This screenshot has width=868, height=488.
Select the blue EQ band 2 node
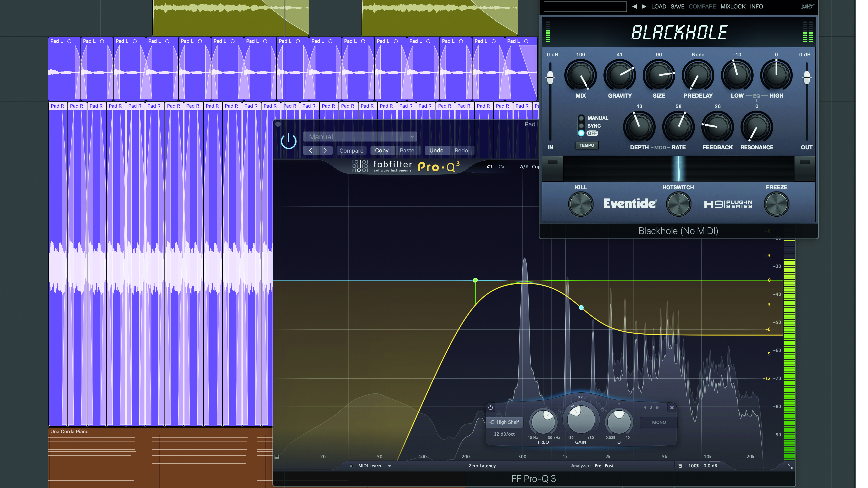(x=581, y=308)
